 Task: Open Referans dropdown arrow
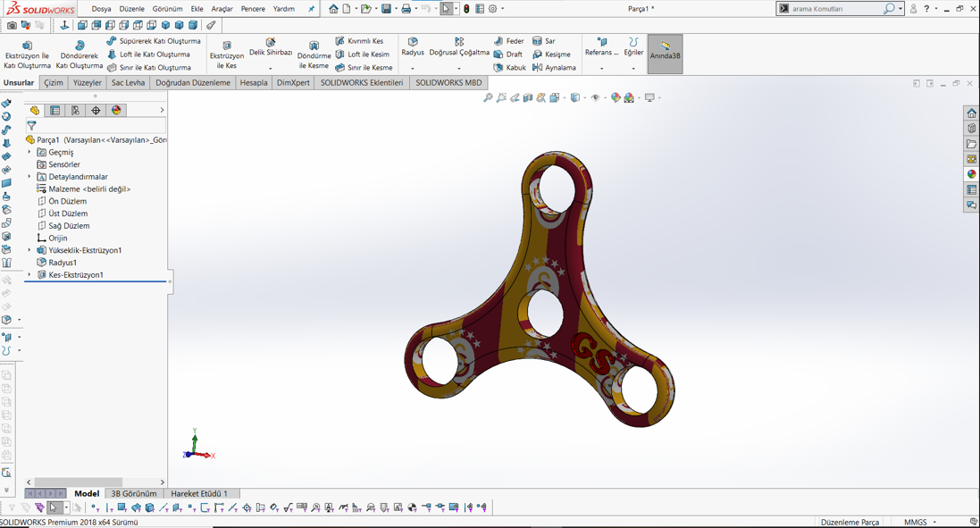pos(601,68)
